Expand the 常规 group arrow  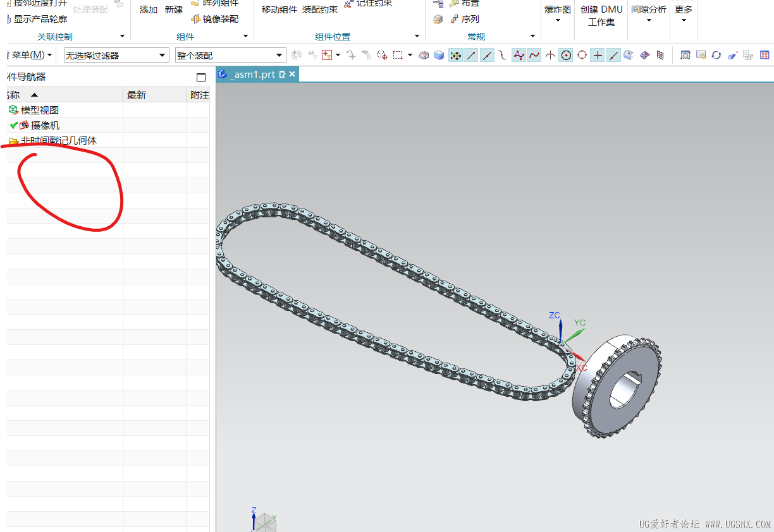[532, 37]
